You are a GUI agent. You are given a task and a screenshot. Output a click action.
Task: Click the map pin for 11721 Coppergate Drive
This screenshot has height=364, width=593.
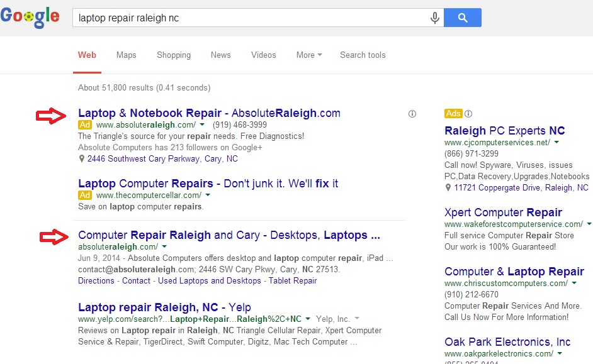click(448, 188)
